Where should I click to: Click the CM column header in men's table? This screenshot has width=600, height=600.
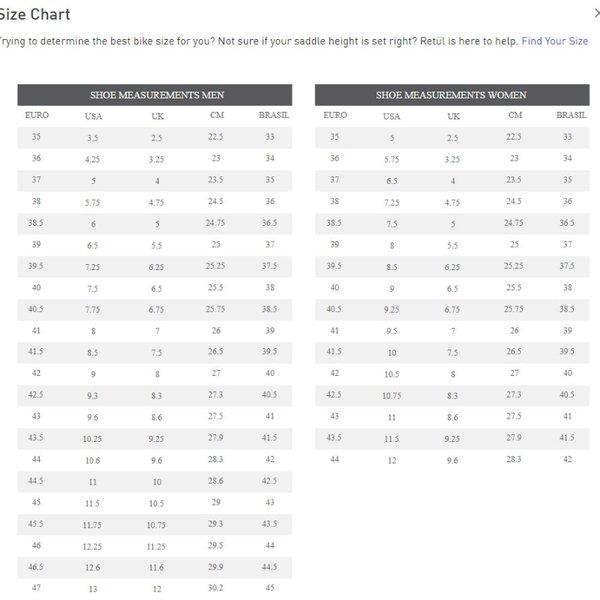click(x=216, y=115)
